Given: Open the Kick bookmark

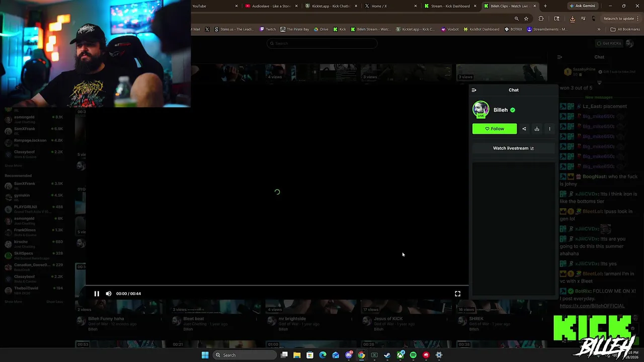Looking at the screenshot, I should coord(340,29).
